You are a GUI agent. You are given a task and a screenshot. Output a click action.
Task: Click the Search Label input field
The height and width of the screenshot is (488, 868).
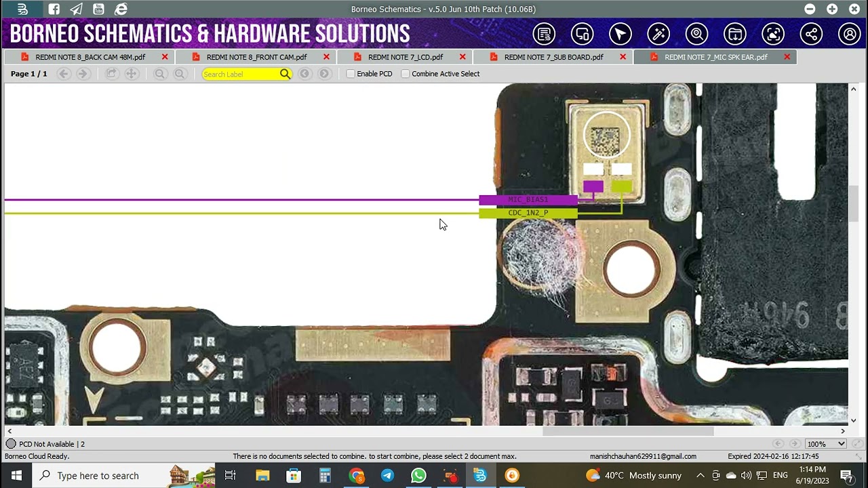coord(240,74)
